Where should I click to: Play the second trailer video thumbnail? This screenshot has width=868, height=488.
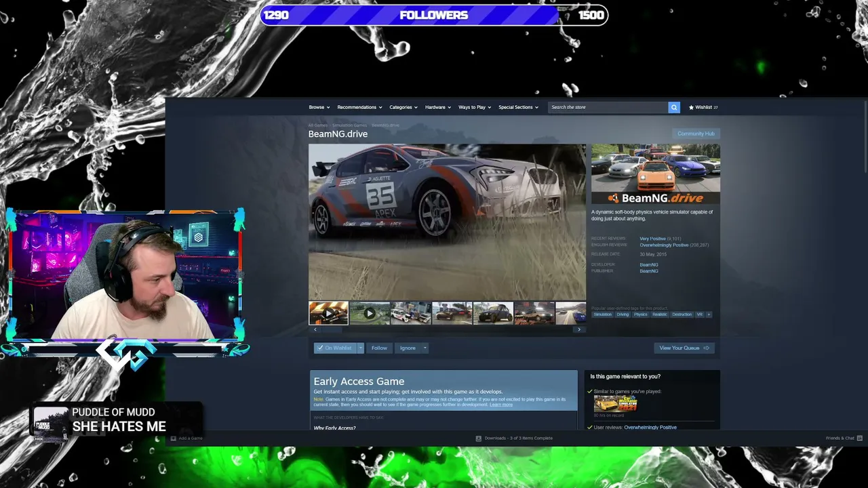point(370,313)
